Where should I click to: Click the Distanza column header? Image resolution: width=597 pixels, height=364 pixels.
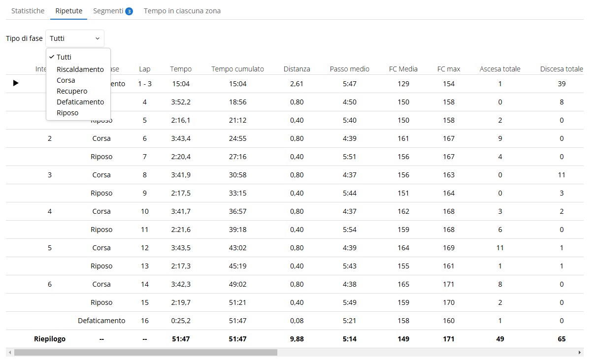pyautogui.click(x=297, y=69)
